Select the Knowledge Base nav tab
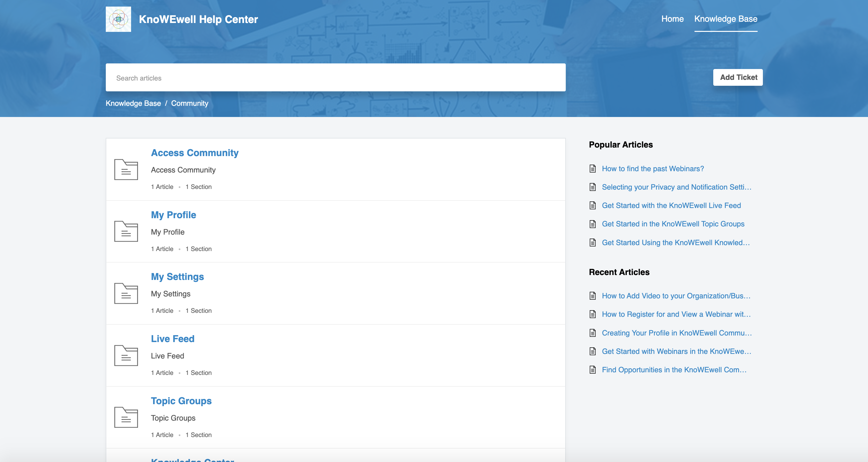868x462 pixels. coord(726,19)
